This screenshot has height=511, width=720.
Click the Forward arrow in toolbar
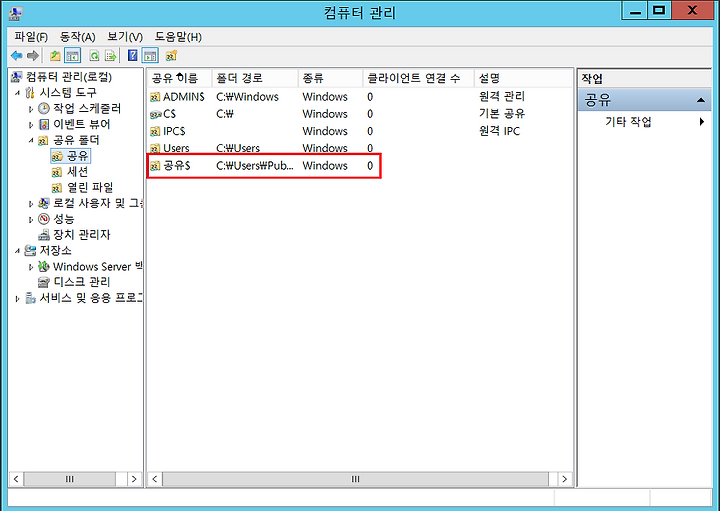[x=33, y=56]
